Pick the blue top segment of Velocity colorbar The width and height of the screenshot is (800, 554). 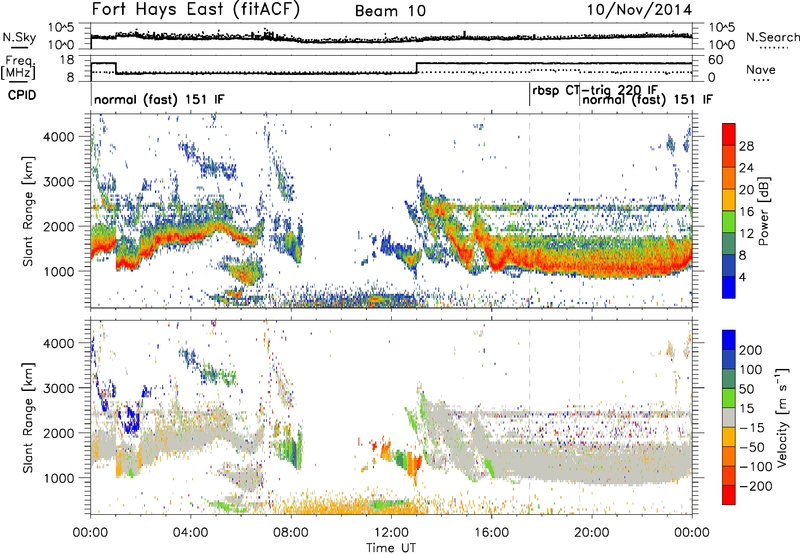pyautogui.click(x=729, y=340)
